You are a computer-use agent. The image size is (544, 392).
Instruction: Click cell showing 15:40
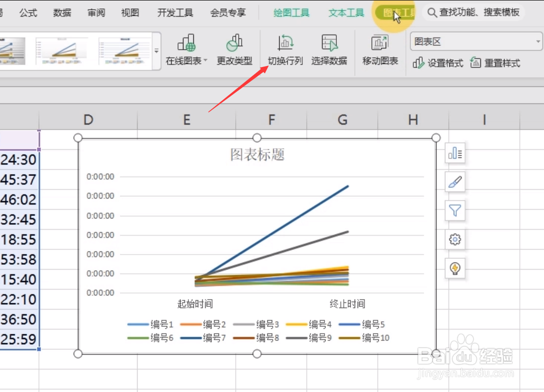coord(19,279)
